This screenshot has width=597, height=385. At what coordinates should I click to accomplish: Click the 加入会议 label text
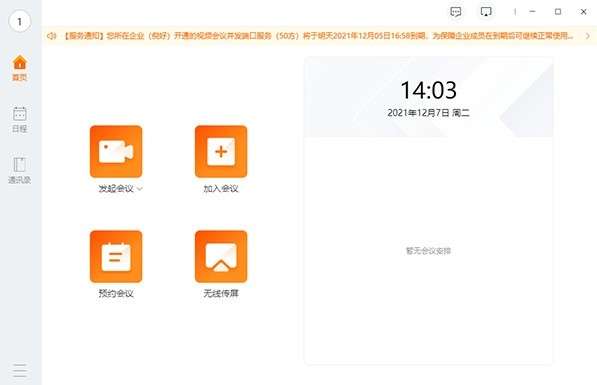click(221, 189)
